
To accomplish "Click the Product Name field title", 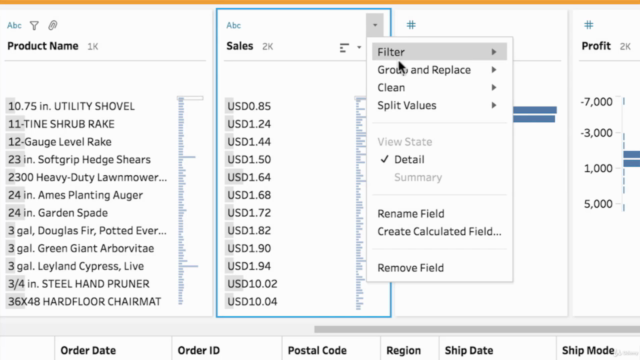I will click(x=43, y=46).
